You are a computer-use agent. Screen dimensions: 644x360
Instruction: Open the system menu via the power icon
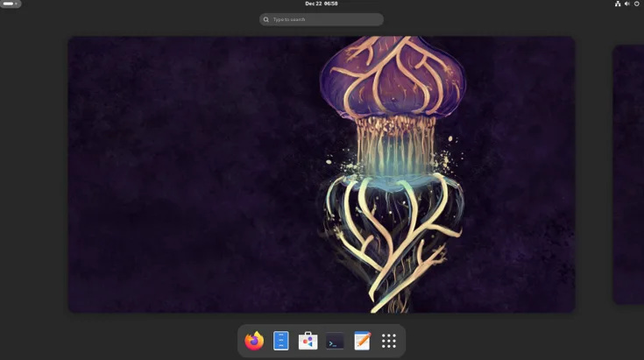pos(637,4)
